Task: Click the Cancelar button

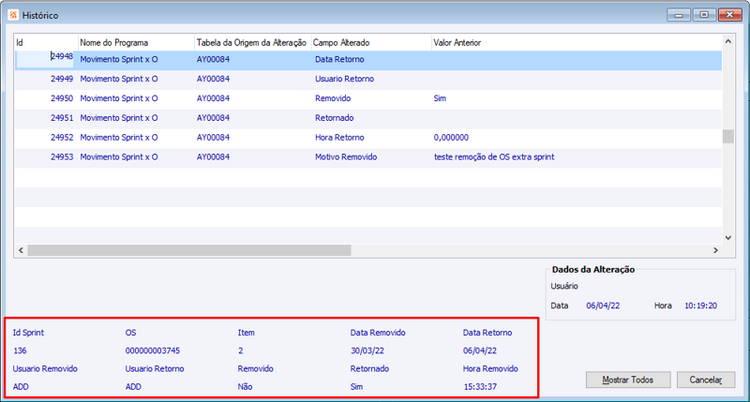Action: [706, 380]
